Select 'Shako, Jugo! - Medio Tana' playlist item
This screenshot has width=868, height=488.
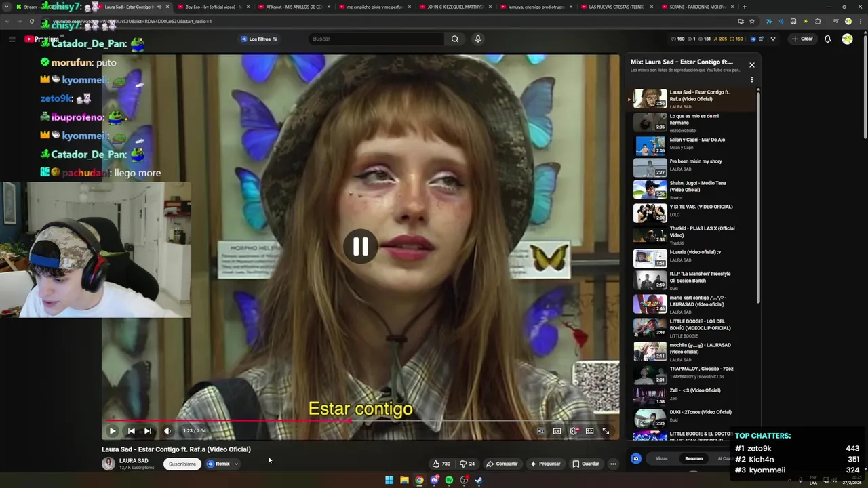pos(690,189)
